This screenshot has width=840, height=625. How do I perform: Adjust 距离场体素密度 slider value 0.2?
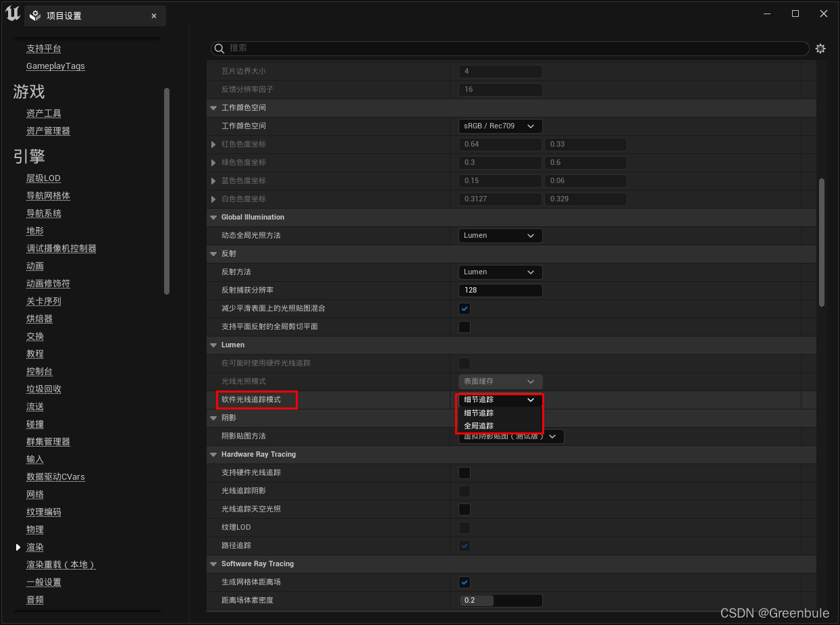coord(500,600)
